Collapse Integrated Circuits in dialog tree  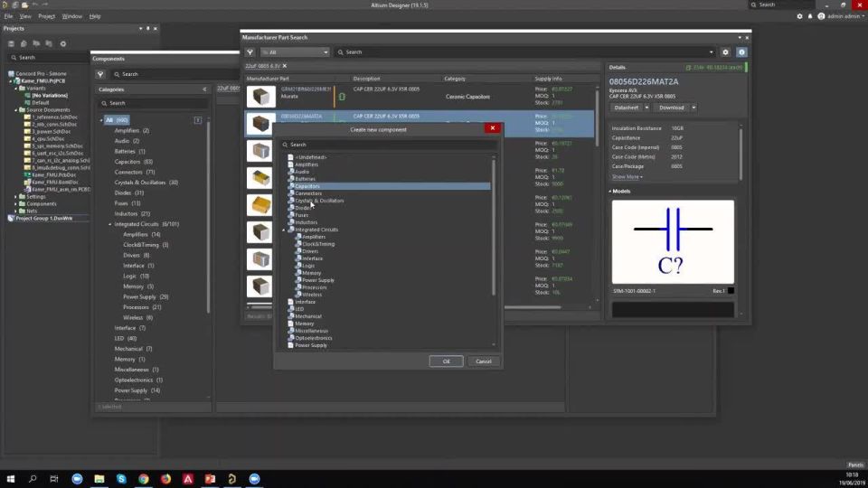tap(284, 230)
